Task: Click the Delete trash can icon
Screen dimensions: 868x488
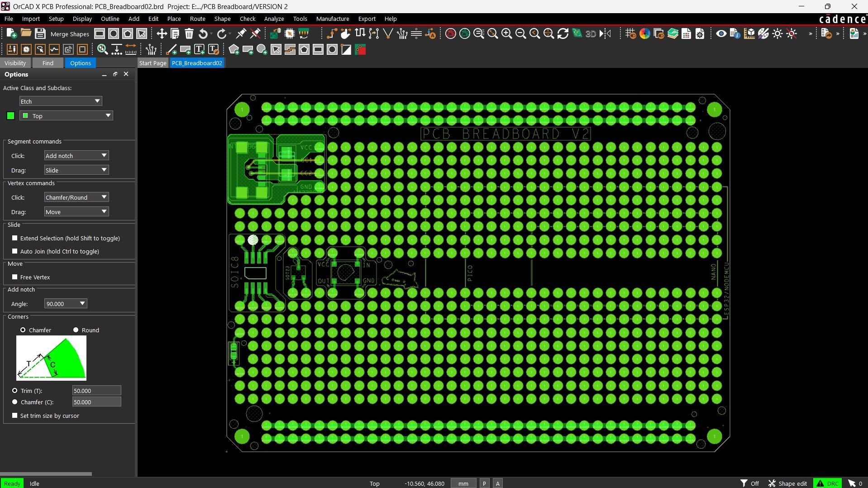Action: tap(189, 33)
